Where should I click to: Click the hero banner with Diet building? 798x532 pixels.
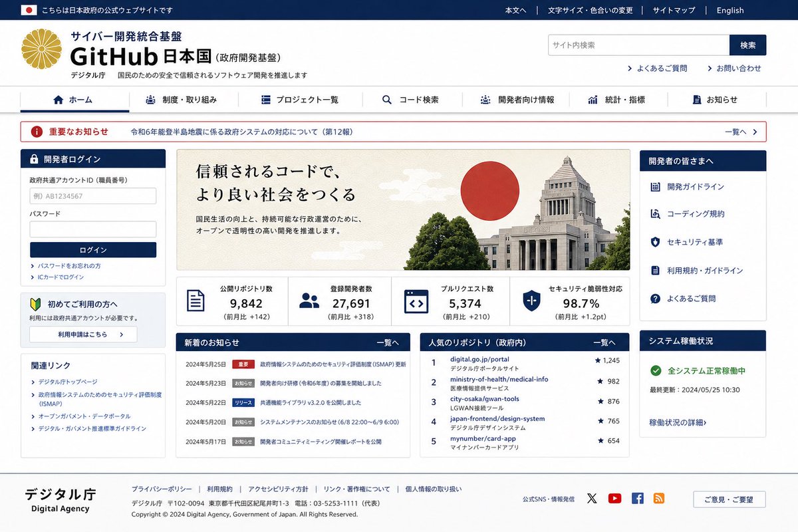[403, 209]
